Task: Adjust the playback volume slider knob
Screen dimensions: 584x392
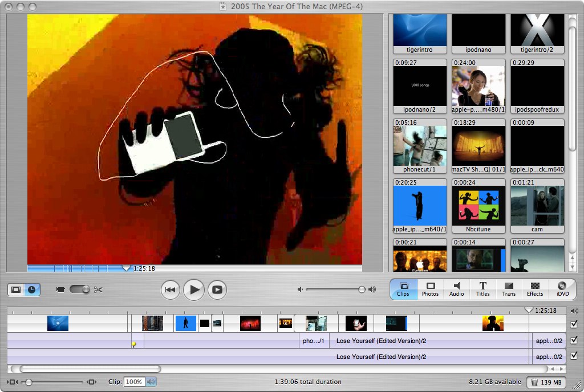Action: pyautogui.click(x=362, y=289)
